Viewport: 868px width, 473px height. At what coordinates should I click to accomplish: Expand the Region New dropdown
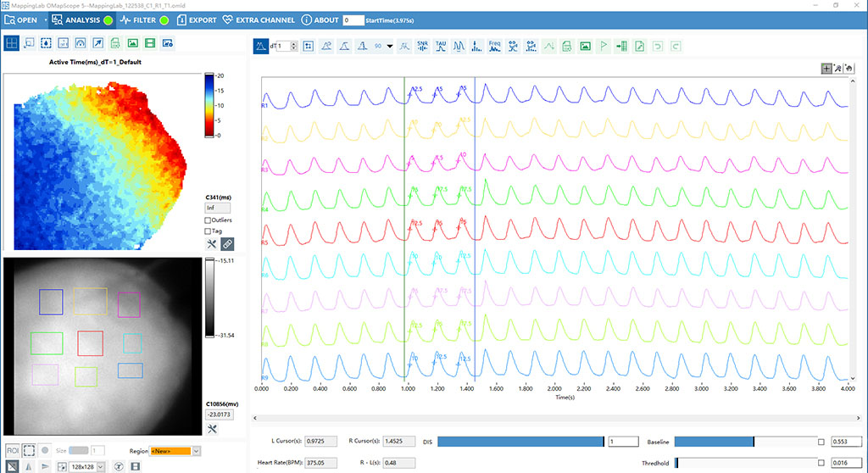pyautogui.click(x=196, y=451)
